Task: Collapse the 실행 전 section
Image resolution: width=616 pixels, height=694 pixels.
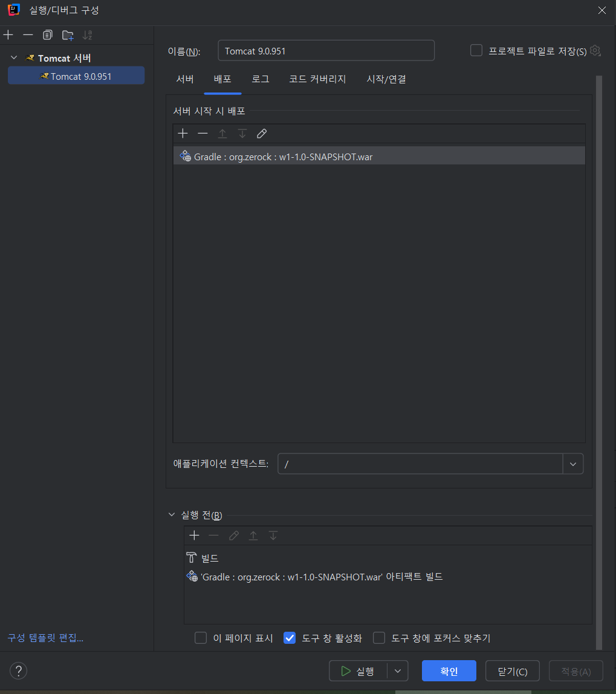Action: (x=172, y=514)
